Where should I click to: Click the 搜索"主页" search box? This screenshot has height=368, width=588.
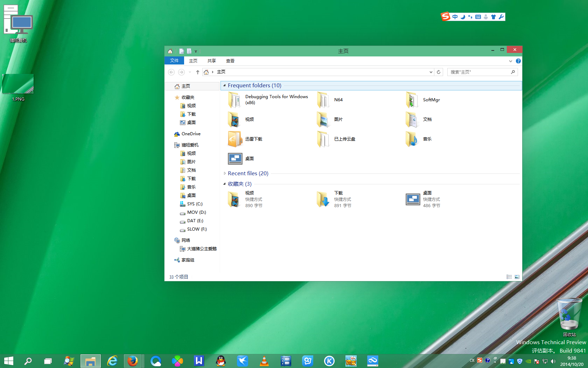click(x=482, y=72)
